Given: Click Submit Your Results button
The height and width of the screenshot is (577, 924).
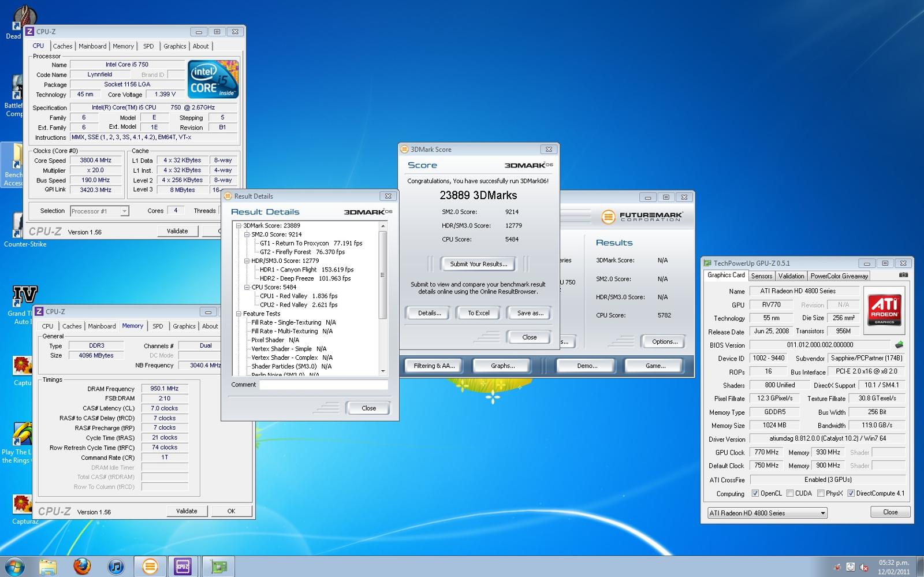Looking at the screenshot, I should [479, 264].
